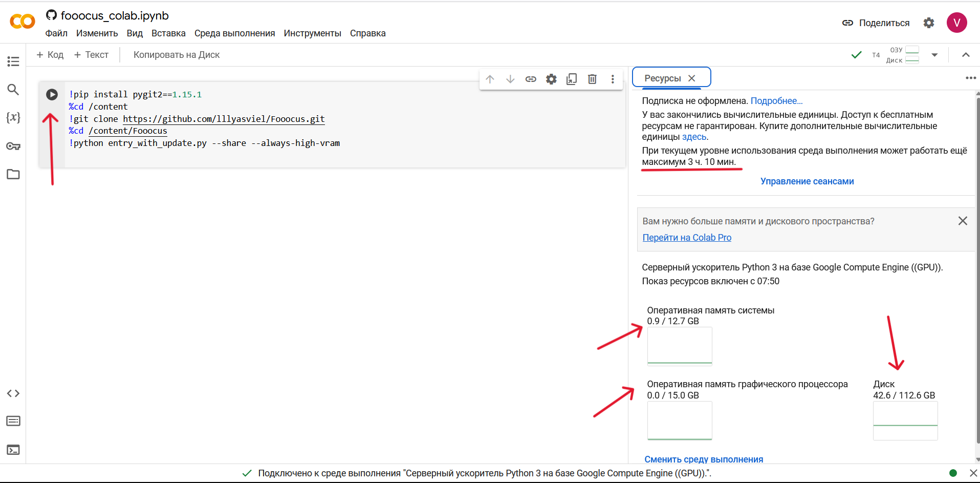Open the Файл menu

click(56, 33)
